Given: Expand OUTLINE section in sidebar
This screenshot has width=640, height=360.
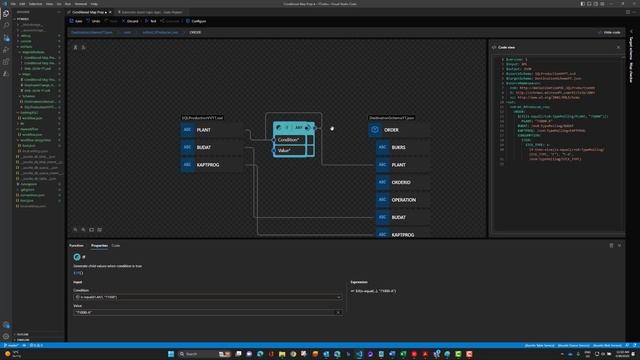Looking at the screenshot, I should click(x=22, y=334).
